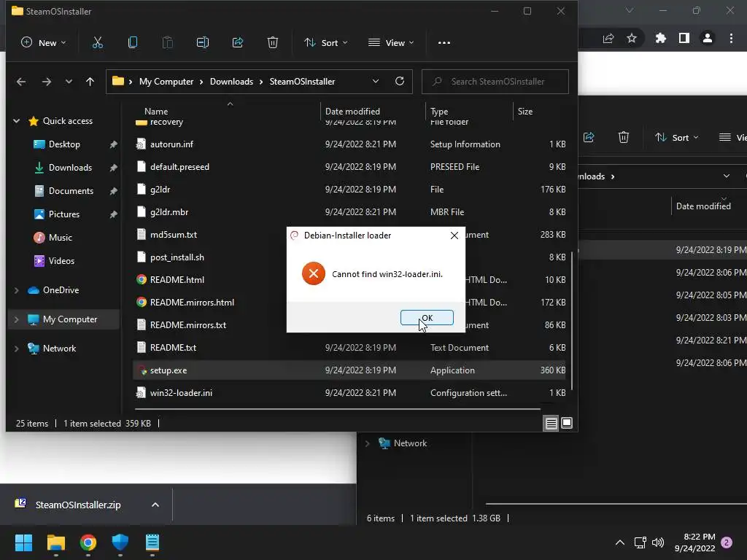Click Downloads in the address breadcrumb
The height and width of the screenshot is (560, 747).
coord(231,82)
